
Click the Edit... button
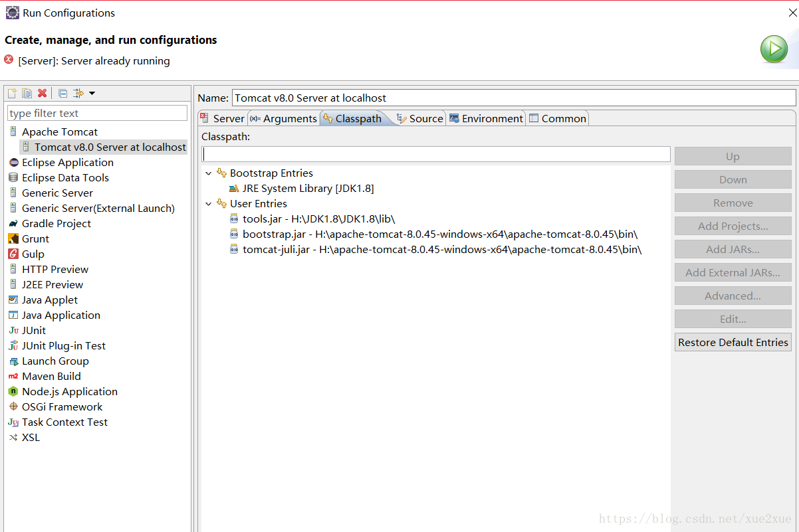tap(733, 319)
